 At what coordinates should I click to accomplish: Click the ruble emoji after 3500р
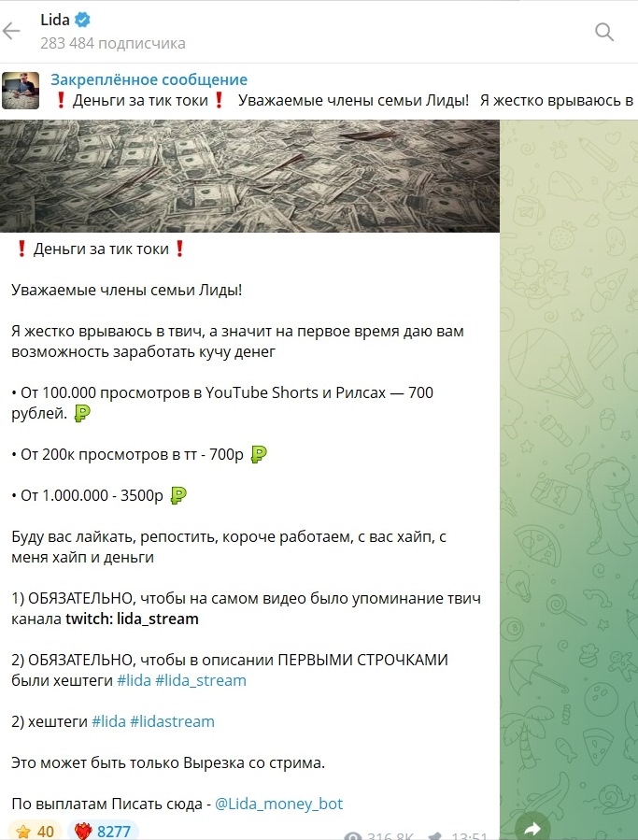[178, 495]
